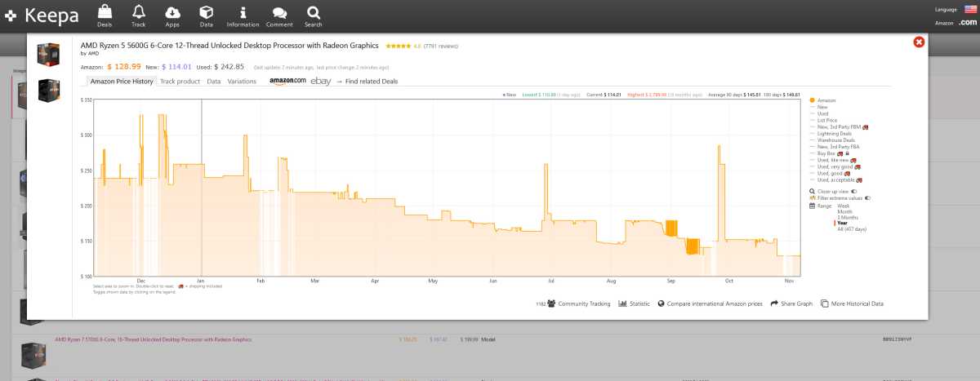980x381 pixels.
Task: Click the New price $ 114.01
Action: [x=177, y=66]
